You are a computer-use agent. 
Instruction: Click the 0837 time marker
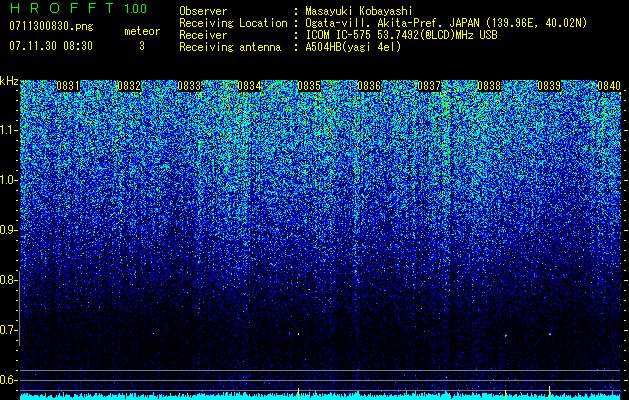429,86
